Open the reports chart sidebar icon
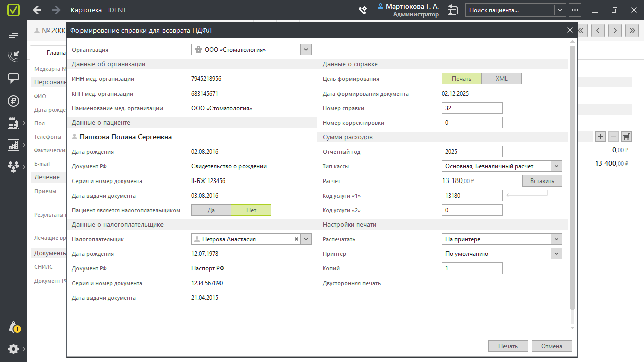The image size is (644, 362). 13,145
